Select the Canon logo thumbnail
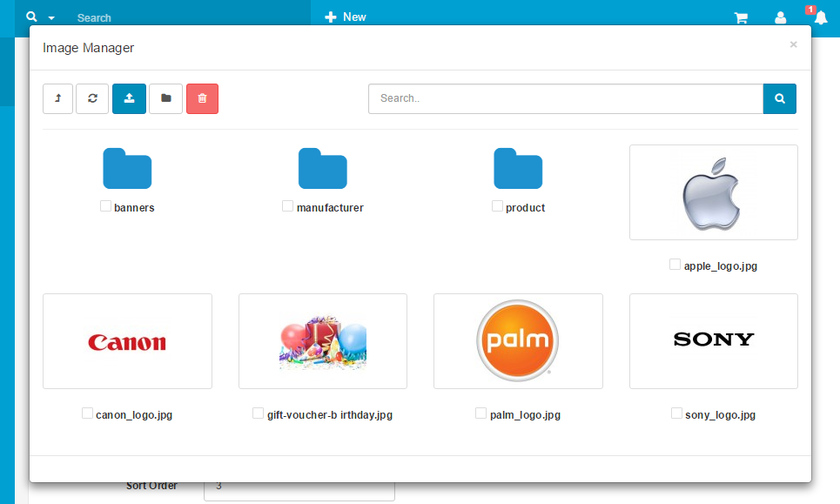 (x=127, y=341)
